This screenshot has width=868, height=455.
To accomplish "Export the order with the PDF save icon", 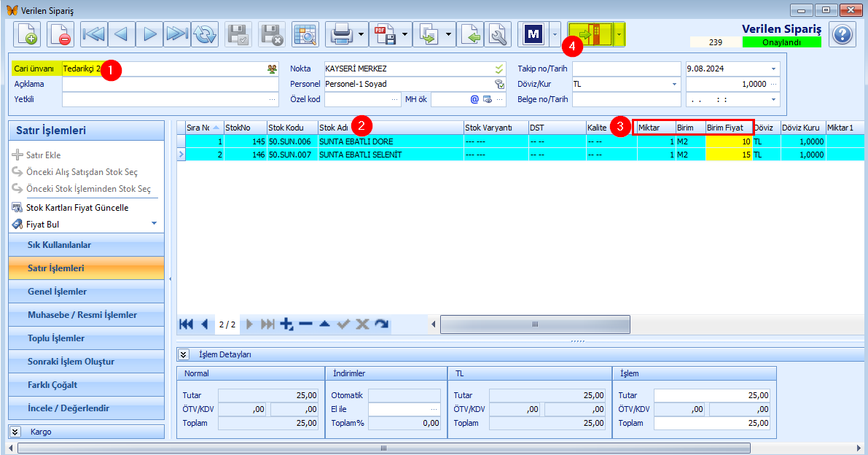I will pos(386,34).
